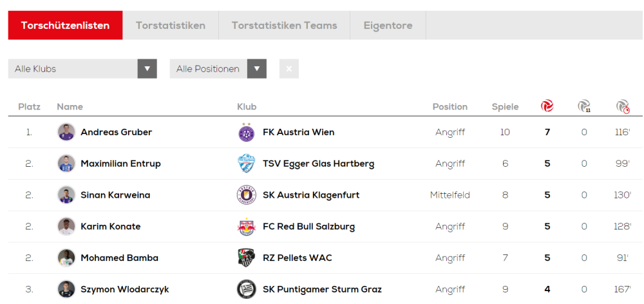Reset filters with the x button
Viewport: 644px width, 304px height.
[x=289, y=69]
